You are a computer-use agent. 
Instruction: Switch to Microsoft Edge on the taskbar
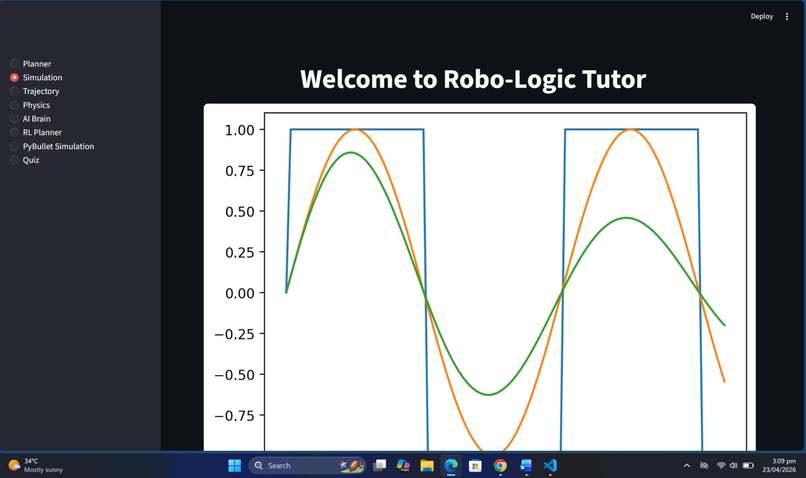pos(451,466)
